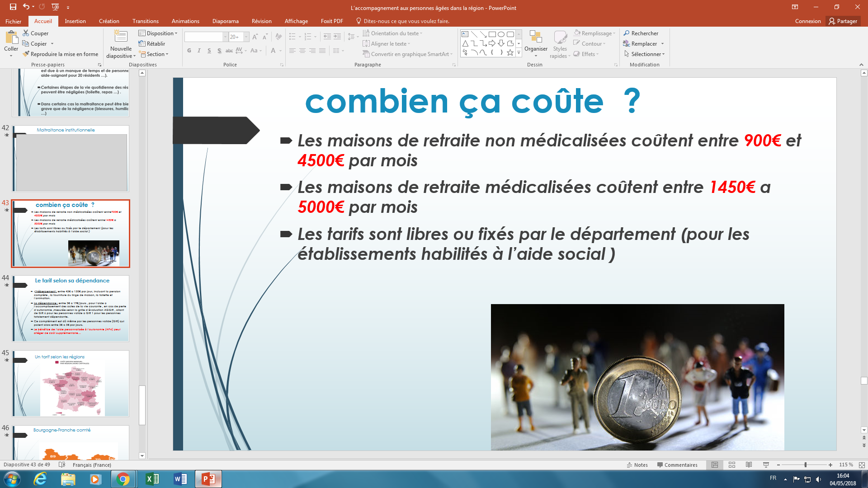Screen dimensions: 868x488
Task: Click the spell check icon in status bar
Action: [62, 465]
